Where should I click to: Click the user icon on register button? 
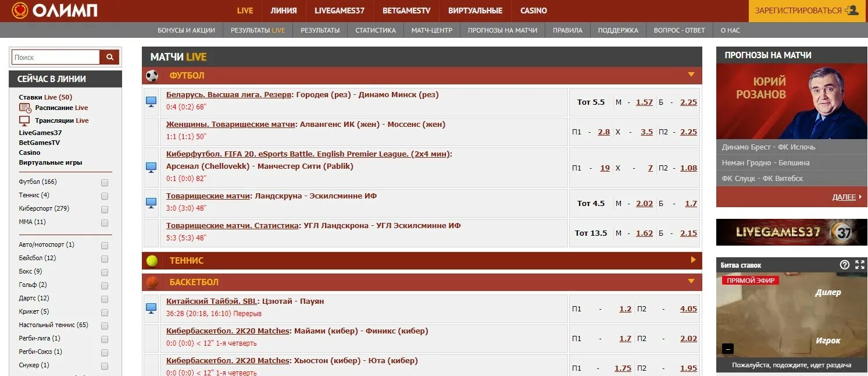click(852, 10)
